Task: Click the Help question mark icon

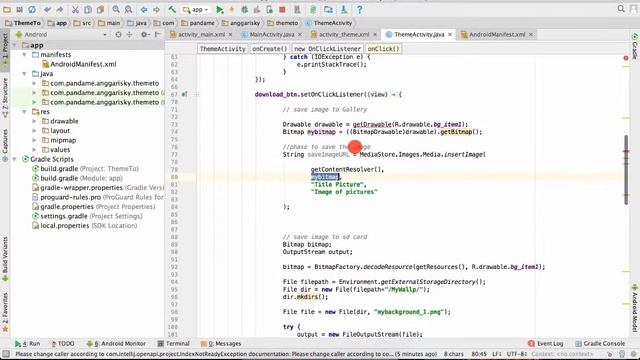Action: [x=360, y=9]
